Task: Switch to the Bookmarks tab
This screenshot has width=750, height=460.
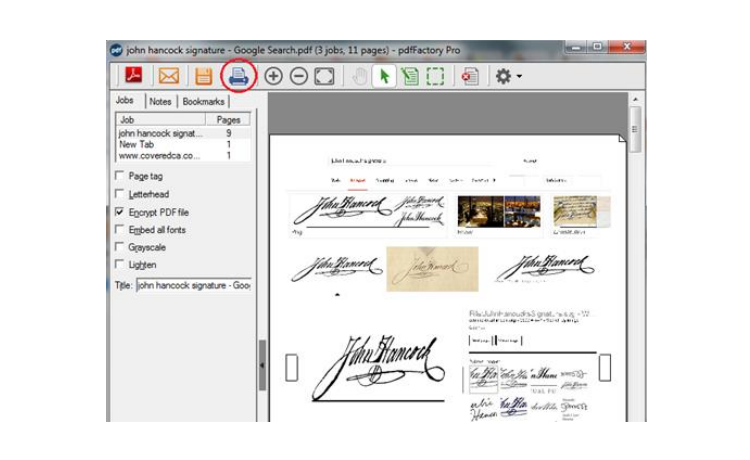Action: [x=203, y=101]
